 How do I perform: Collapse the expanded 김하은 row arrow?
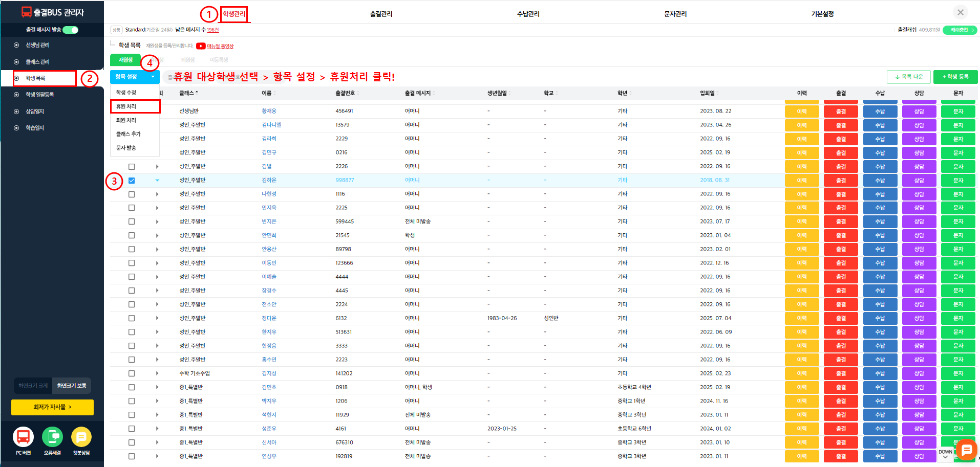157,181
